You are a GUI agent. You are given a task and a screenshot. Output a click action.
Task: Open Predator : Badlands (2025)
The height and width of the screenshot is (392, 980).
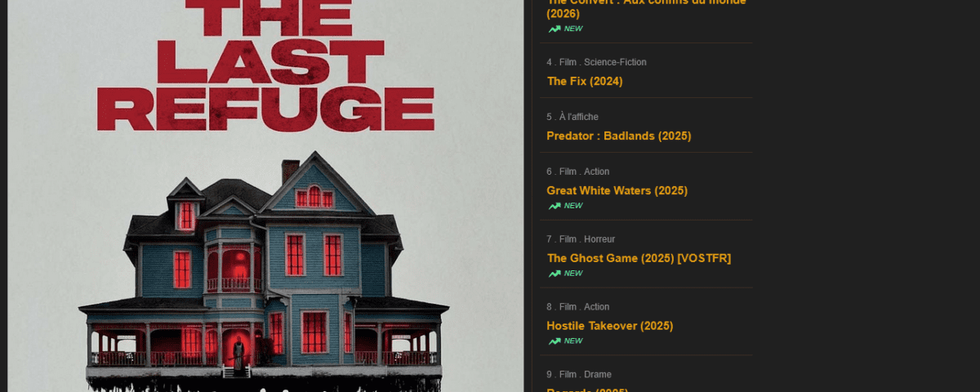pyautogui.click(x=619, y=136)
